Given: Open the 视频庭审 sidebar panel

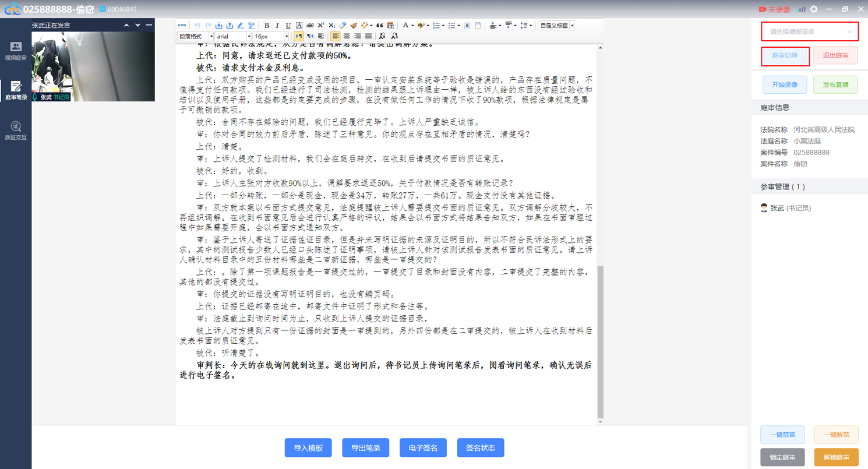Looking at the screenshot, I should [x=16, y=51].
